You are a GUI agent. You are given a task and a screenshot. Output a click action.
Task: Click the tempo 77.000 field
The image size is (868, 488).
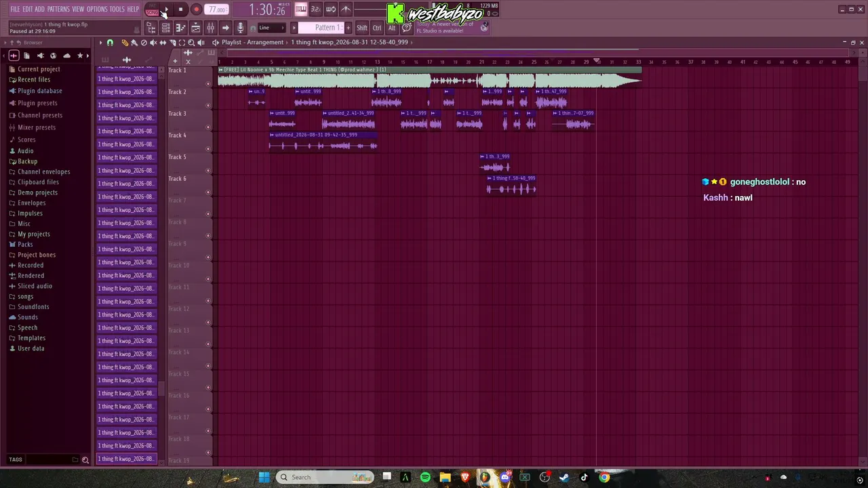point(217,9)
